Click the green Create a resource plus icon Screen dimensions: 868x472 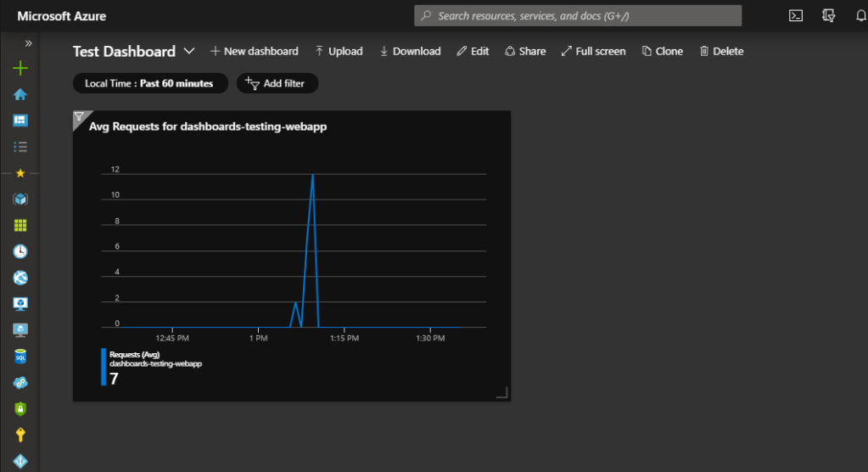[20, 69]
